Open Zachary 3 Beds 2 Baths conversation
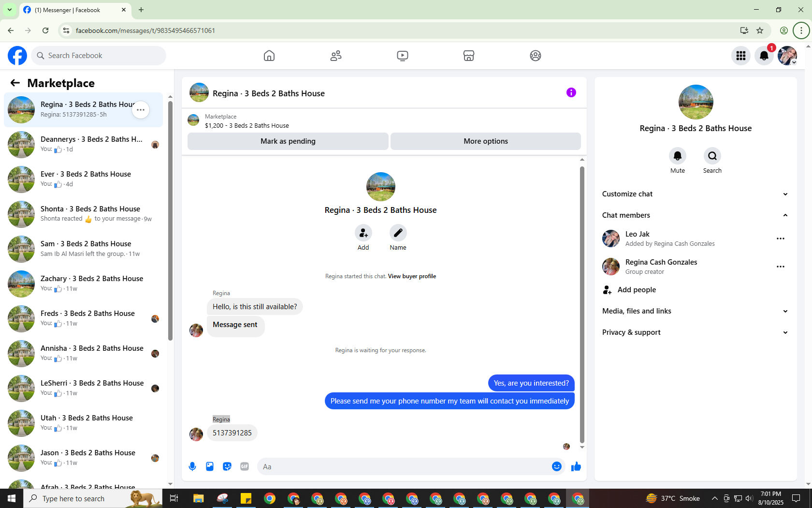812x508 pixels. [83, 284]
